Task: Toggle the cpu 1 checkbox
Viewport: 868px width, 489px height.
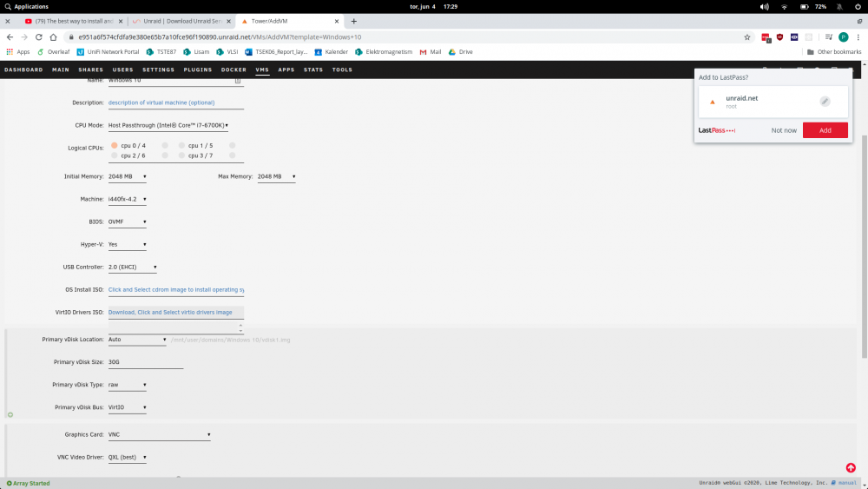Action: click(181, 146)
